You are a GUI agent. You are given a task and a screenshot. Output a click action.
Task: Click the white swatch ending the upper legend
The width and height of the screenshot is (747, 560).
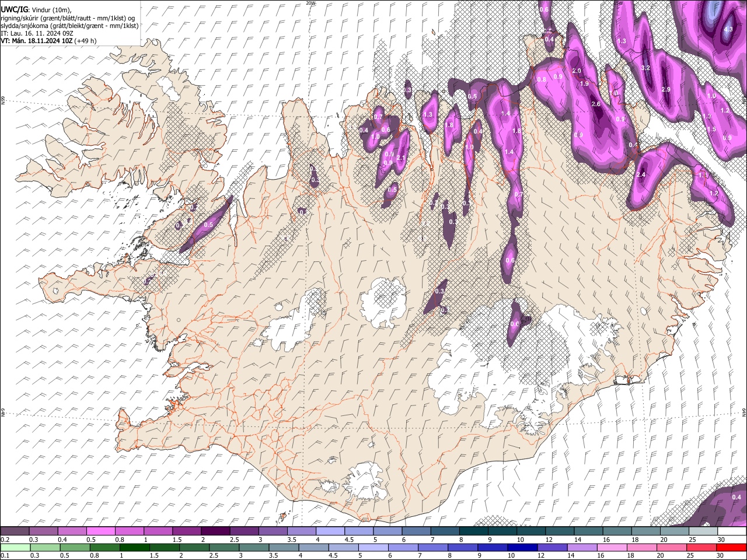(x=732, y=531)
